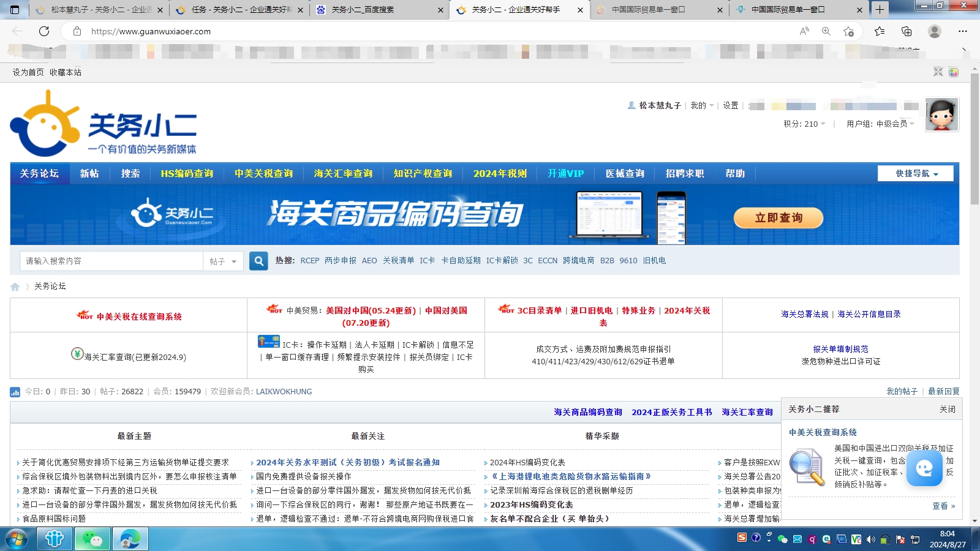This screenshot has width=980, height=551.
Task: Open the 关务论坛 nav item
Action: click(x=39, y=173)
